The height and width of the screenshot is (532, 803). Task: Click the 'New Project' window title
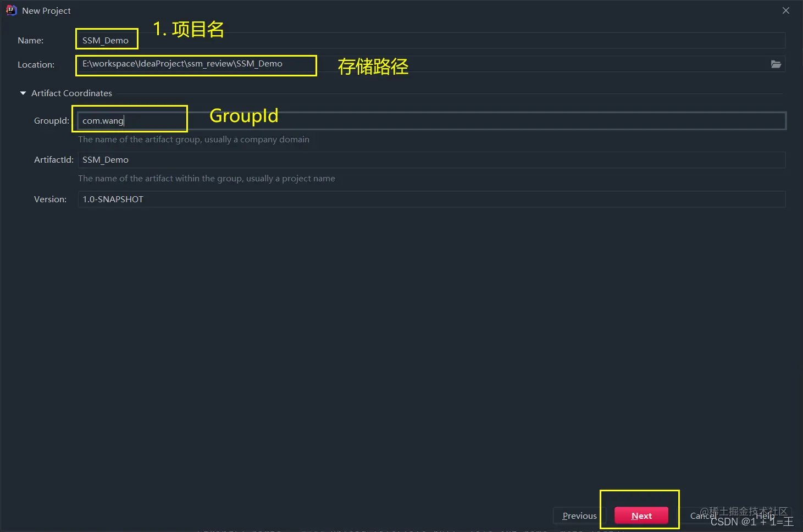(x=46, y=11)
